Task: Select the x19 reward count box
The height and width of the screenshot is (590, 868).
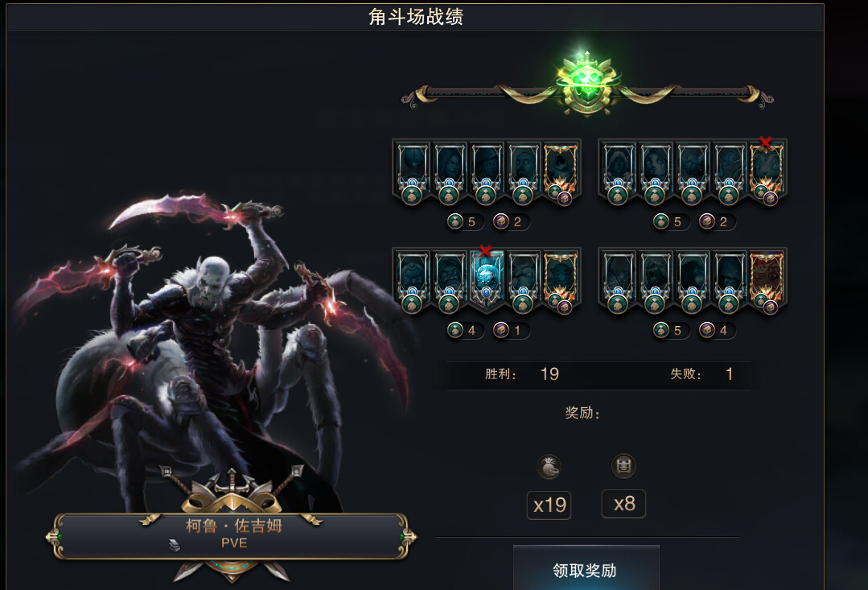Action: click(549, 505)
